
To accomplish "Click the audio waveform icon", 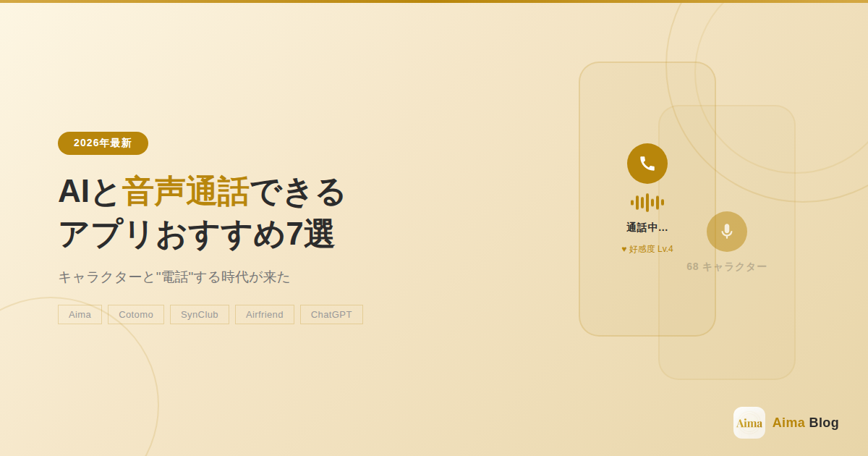I will tap(647, 203).
